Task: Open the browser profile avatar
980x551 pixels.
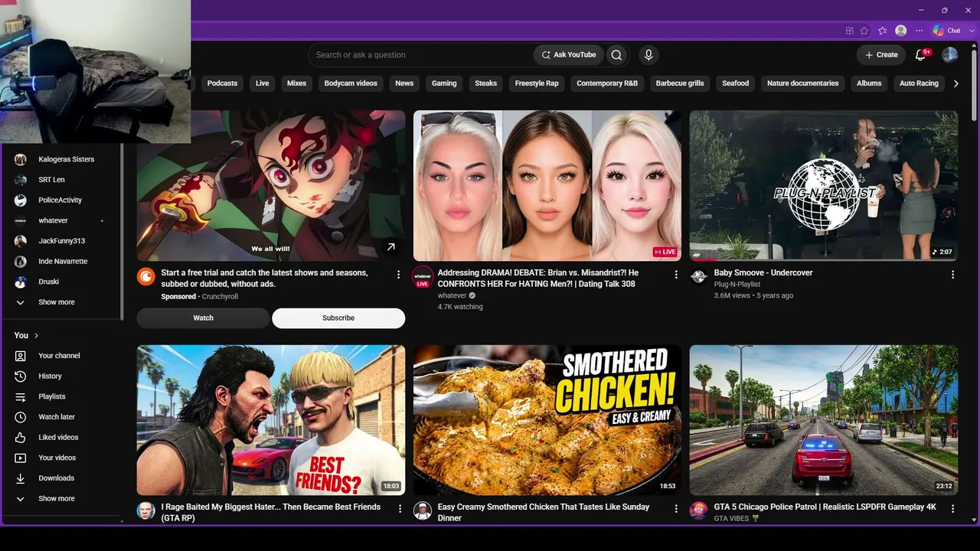Action: pos(901,31)
